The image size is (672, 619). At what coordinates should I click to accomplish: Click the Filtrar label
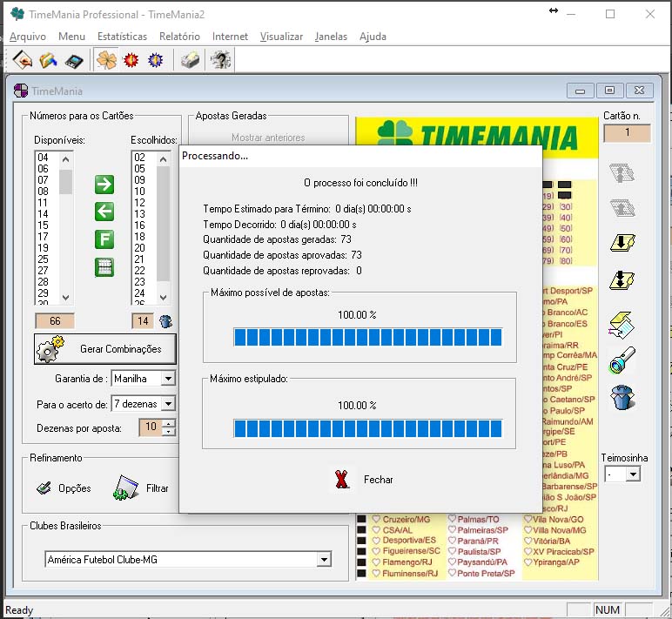pyautogui.click(x=157, y=488)
